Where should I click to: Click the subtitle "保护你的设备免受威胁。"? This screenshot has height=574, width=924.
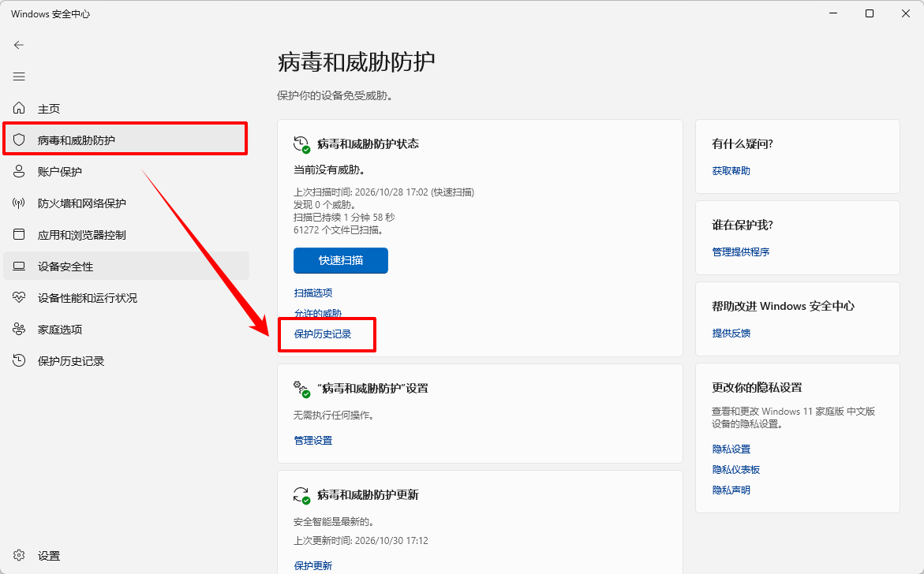(x=335, y=95)
